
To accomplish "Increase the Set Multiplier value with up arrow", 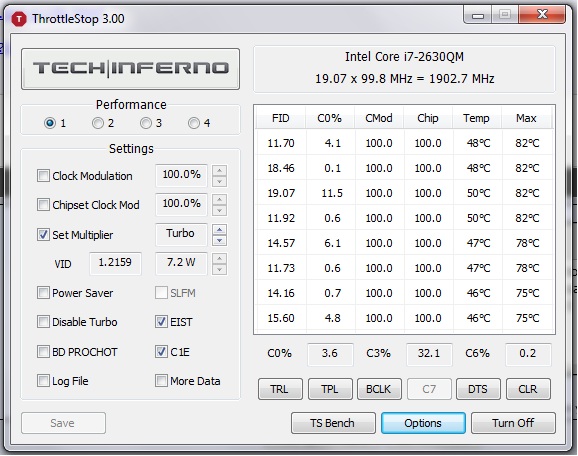I will tap(219, 230).
